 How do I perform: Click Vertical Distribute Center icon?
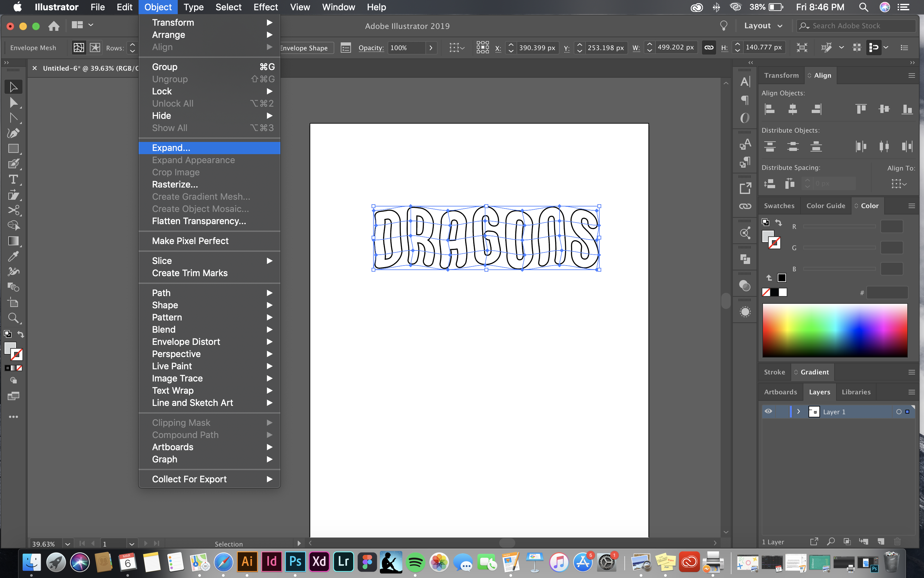[793, 146]
